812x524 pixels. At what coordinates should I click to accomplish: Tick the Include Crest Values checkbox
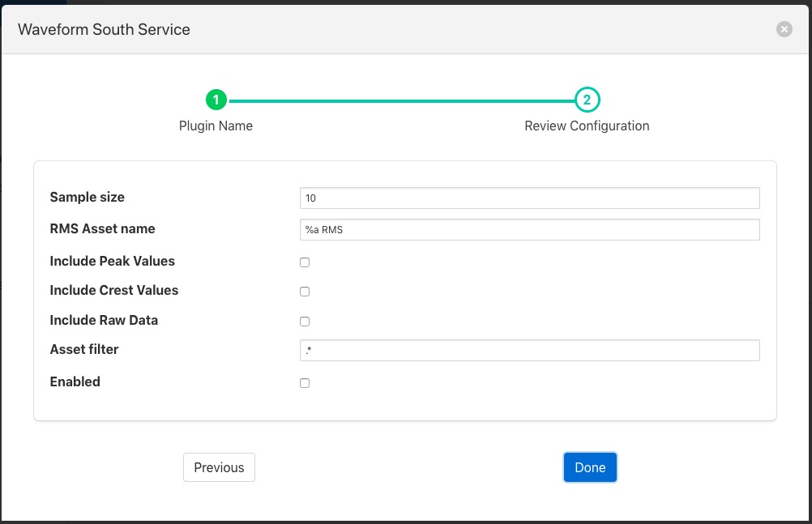tap(305, 292)
